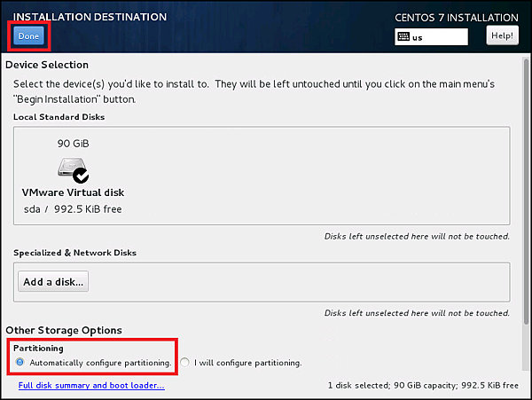532x400 pixels.
Task: Click the keyboard layout icon
Action: [403, 36]
